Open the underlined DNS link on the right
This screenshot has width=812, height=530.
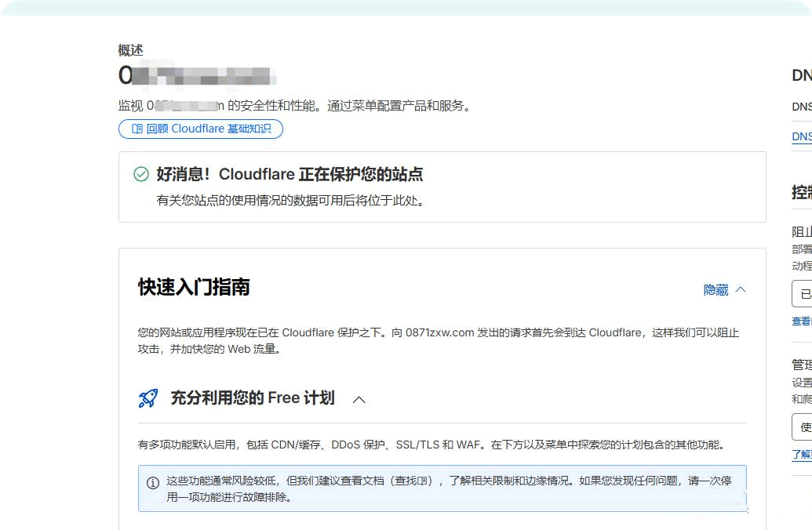coord(802,136)
